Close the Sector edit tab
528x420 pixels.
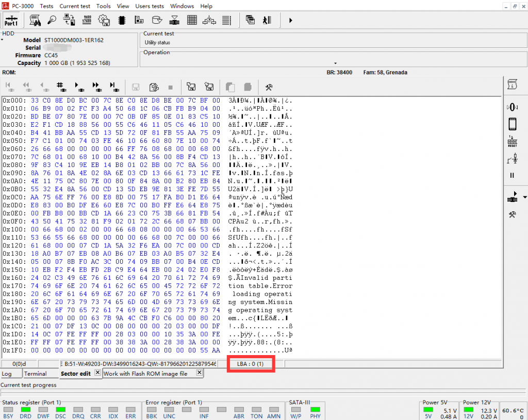point(97,373)
